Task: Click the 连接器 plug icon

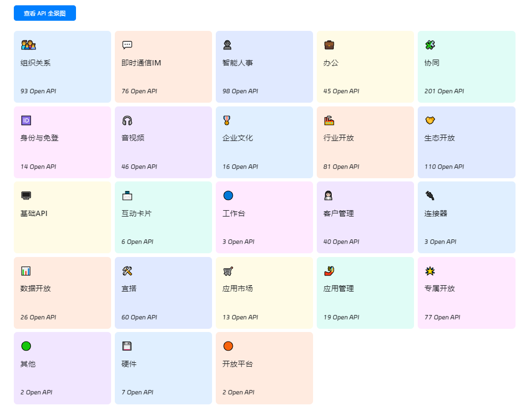Action: coord(430,196)
